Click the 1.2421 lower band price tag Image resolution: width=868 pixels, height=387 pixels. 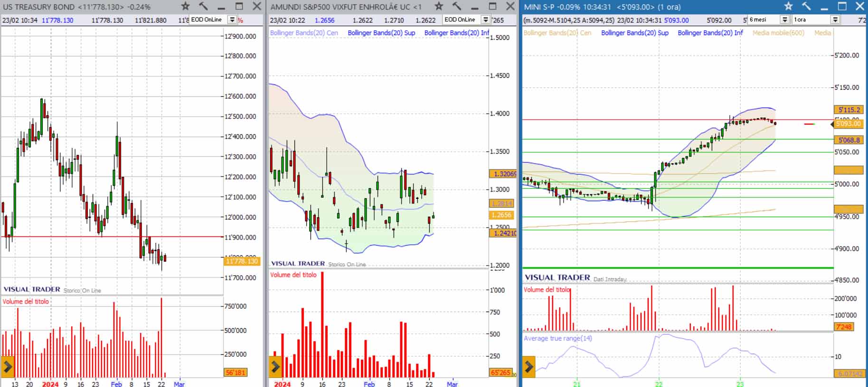pos(503,233)
